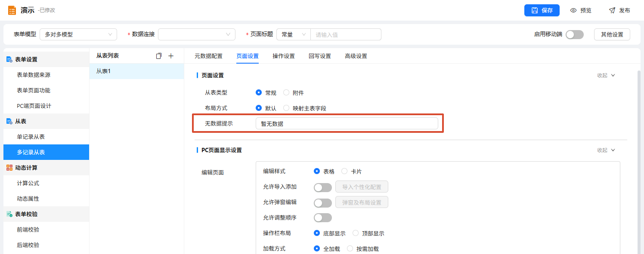This screenshot has width=644, height=254.
Task: Switch to the 元数据配置 tab
Action: click(x=208, y=56)
